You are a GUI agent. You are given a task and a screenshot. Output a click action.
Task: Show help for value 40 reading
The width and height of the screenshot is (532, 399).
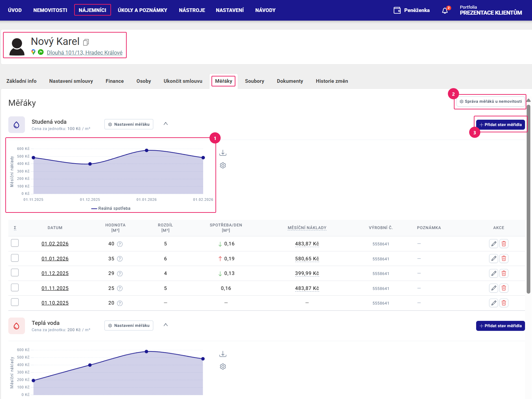120,244
